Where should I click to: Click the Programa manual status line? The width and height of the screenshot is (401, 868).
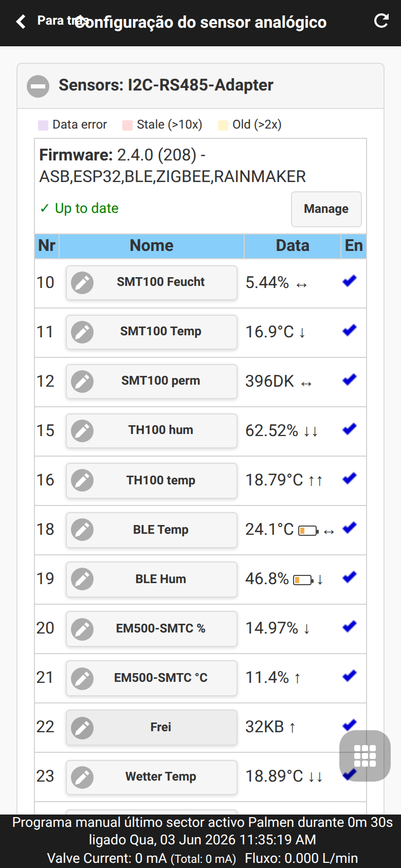203,831
